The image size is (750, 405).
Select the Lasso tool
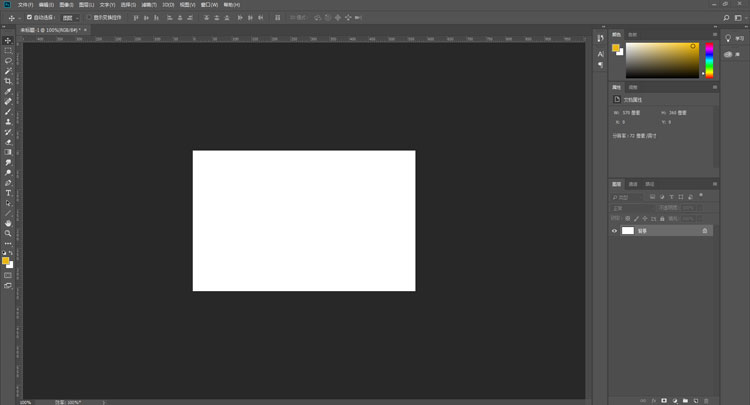coord(8,60)
